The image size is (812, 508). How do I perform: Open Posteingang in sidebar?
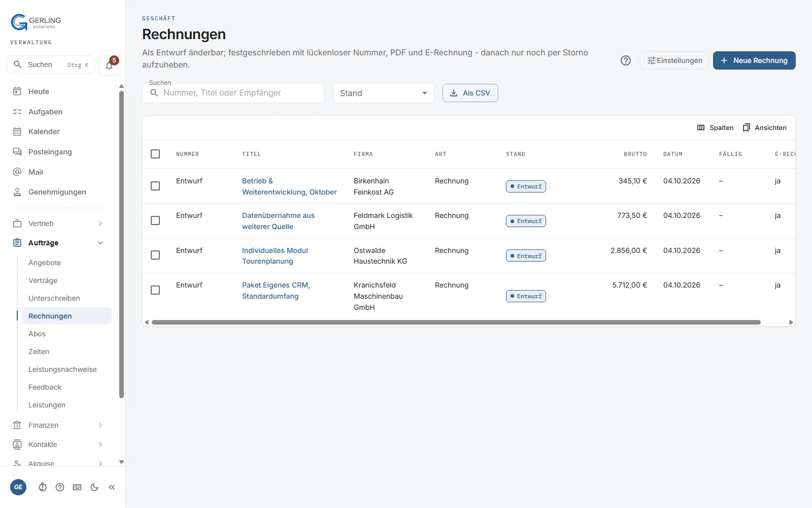[59, 152]
